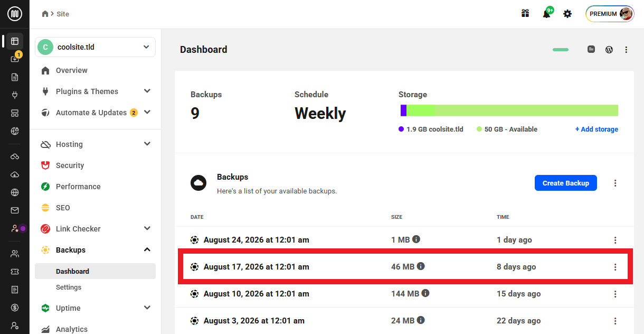Screen dimensions: 644x334
Task: Expand the Automate & Updates chevron
Action: [x=147, y=113]
